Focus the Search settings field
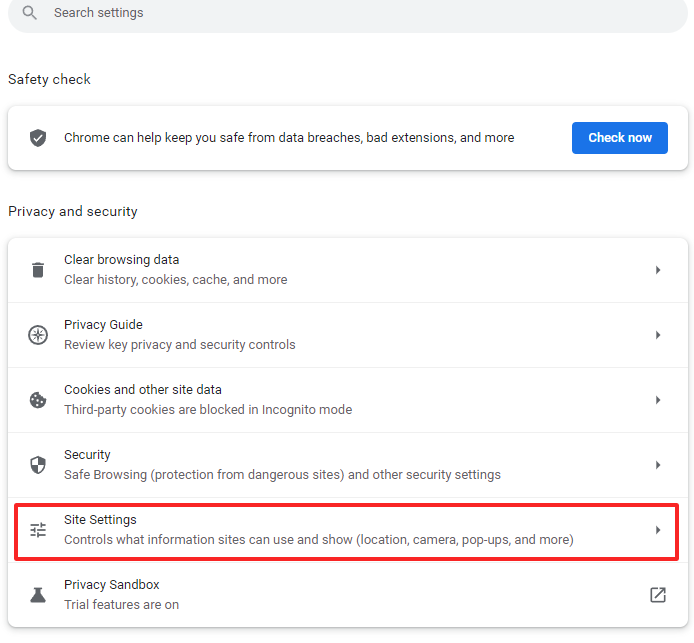 tap(347, 13)
